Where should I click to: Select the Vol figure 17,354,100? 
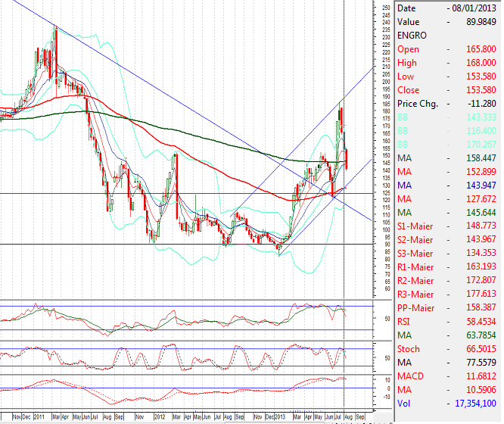click(x=474, y=404)
